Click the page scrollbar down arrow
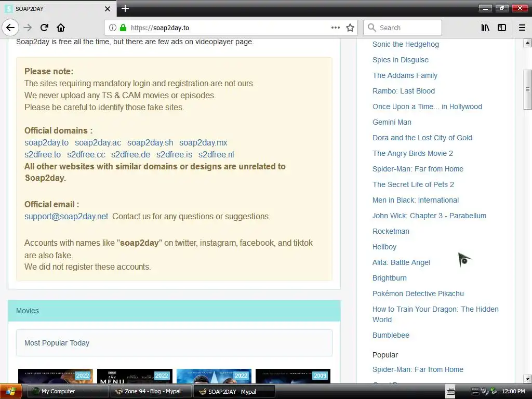Image resolution: width=532 pixels, height=399 pixels. click(x=527, y=379)
